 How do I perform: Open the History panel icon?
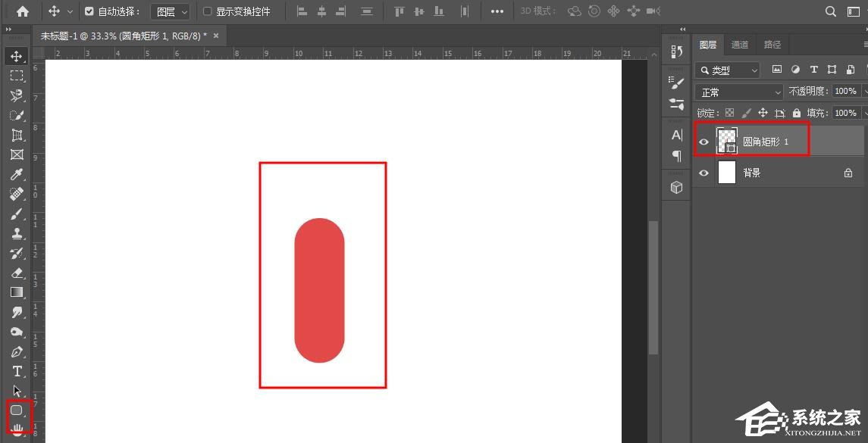677,51
